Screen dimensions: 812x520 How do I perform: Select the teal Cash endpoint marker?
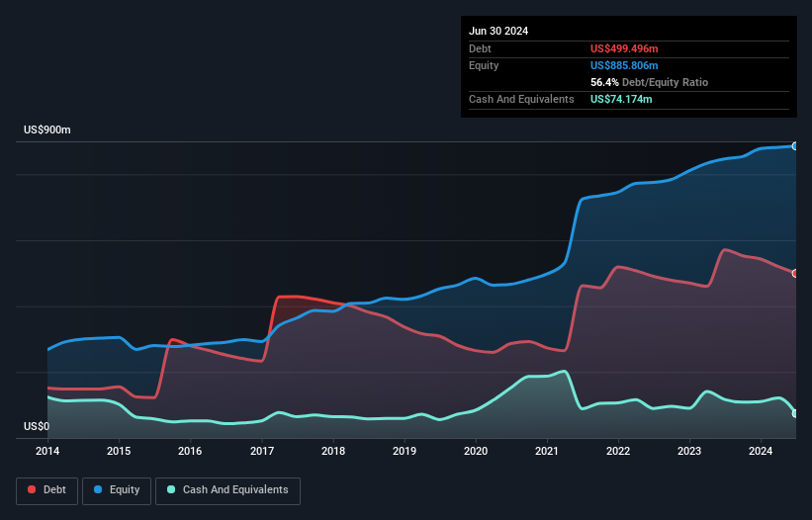tap(795, 413)
